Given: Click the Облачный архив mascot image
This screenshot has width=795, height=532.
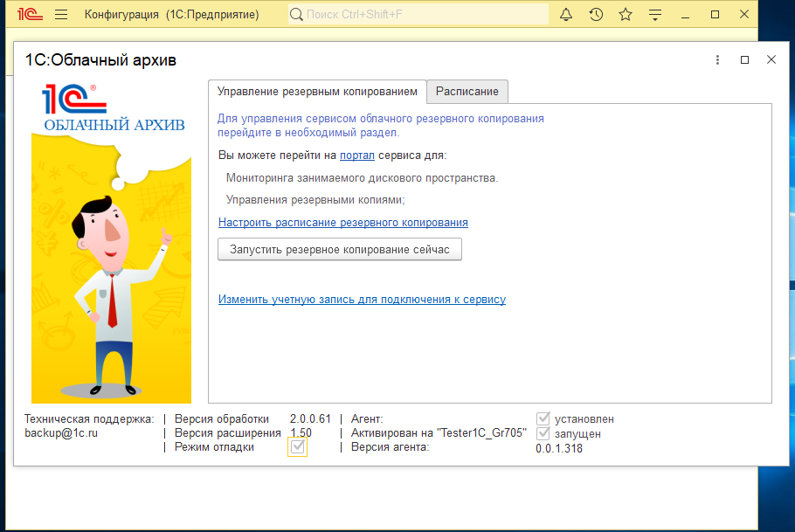Looking at the screenshot, I should tap(111, 269).
